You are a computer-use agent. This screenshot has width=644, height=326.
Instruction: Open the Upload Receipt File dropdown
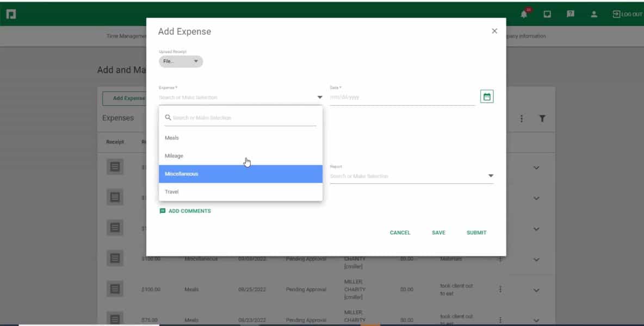(180, 61)
